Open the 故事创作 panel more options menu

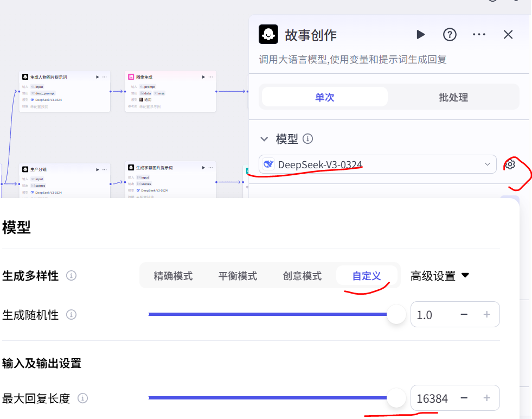[x=479, y=34]
